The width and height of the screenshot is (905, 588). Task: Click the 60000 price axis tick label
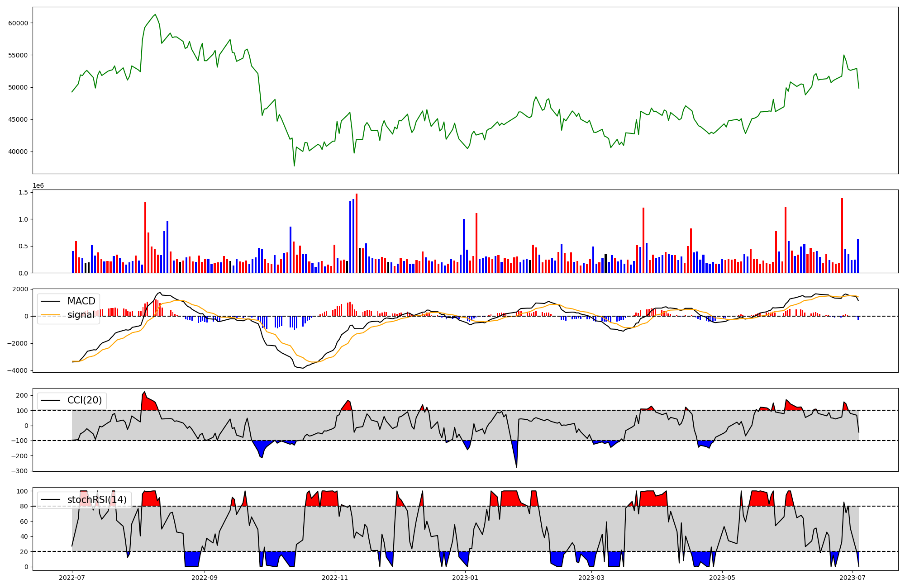pos(18,23)
